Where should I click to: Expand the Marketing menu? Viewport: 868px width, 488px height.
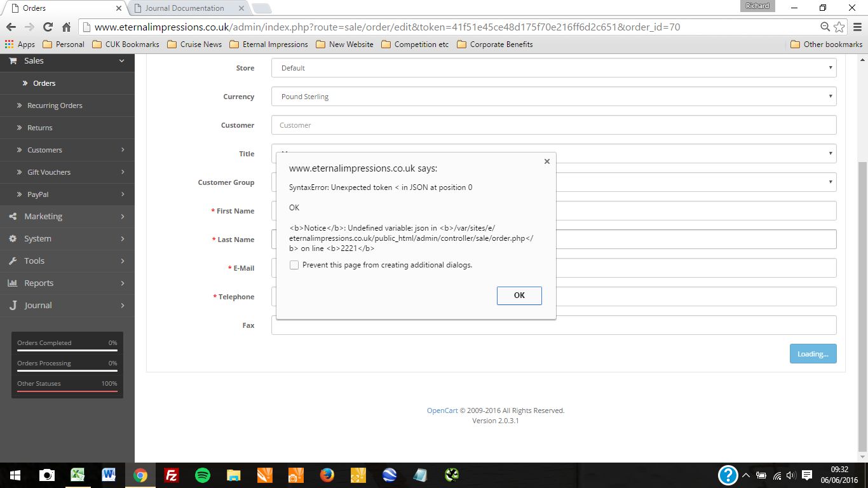pos(67,217)
